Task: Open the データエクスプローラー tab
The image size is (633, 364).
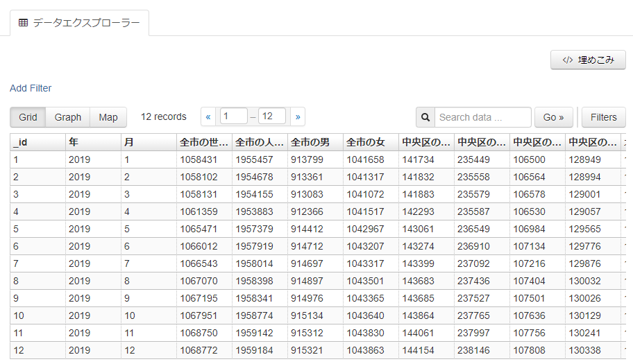Action: [79, 23]
